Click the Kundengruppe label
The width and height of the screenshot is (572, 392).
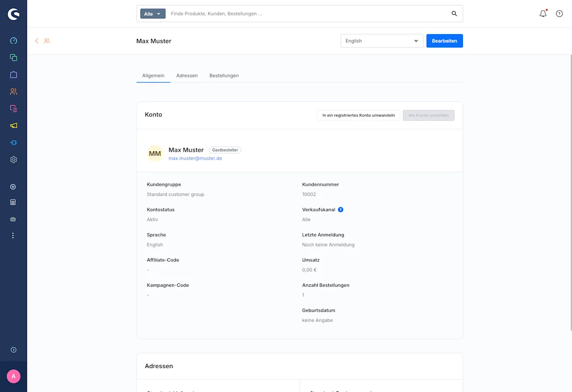pos(164,184)
